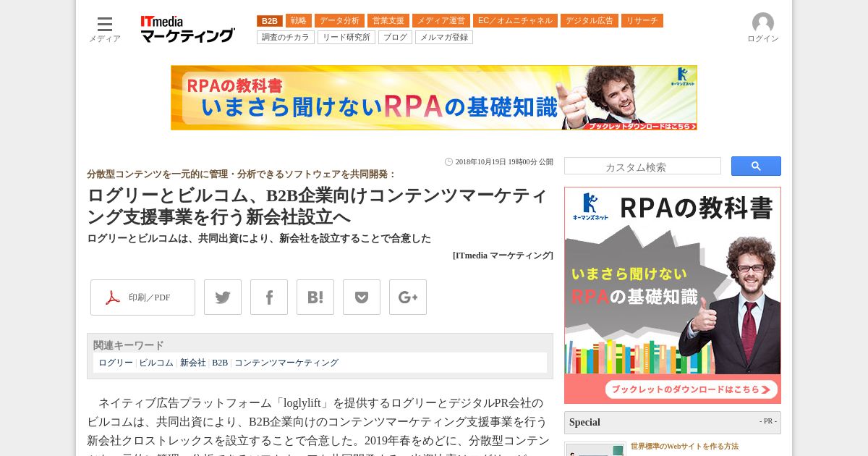Open 調査のチカラ link
Image resolution: width=868 pixels, height=456 pixels.
click(x=286, y=38)
